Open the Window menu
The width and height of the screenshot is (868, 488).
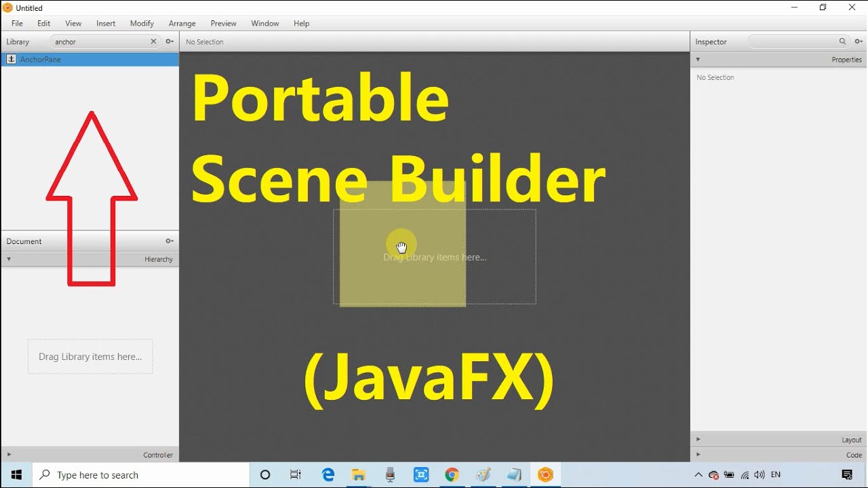pyautogui.click(x=265, y=23)
